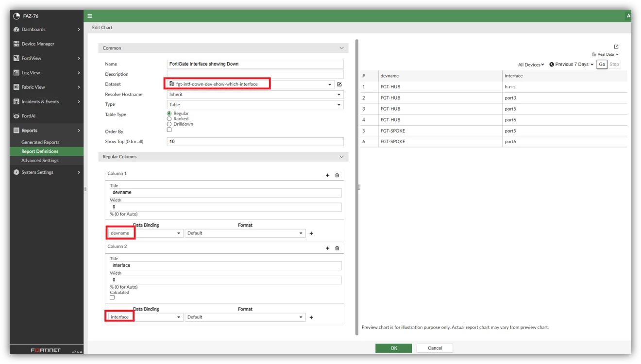Toggle the sidebar hamburger menu icon
This screenshot has width=641, height=364.
pyautogui.click(x=90, y=16)
